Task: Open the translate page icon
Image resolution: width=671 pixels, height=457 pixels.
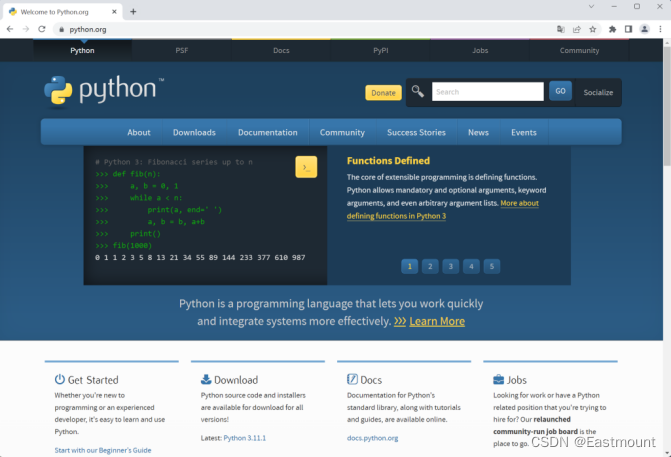Action: (561, 29)
